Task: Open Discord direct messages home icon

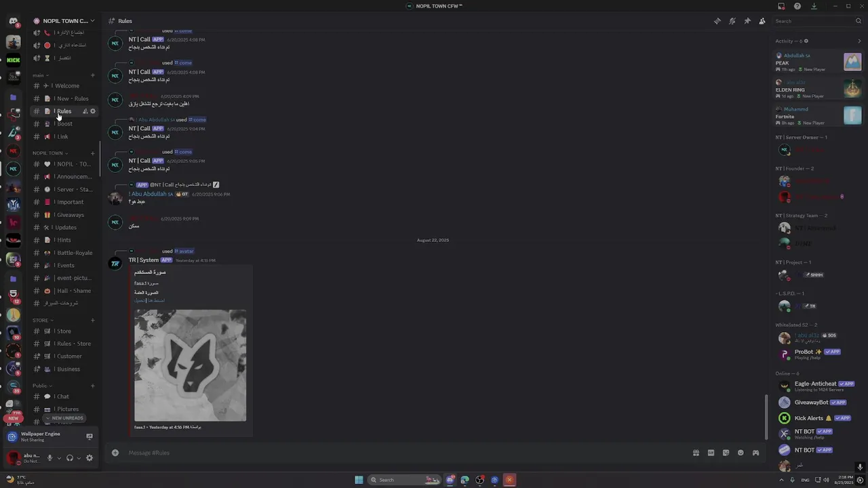Action: pyautogui.click(x=13, y=22)
